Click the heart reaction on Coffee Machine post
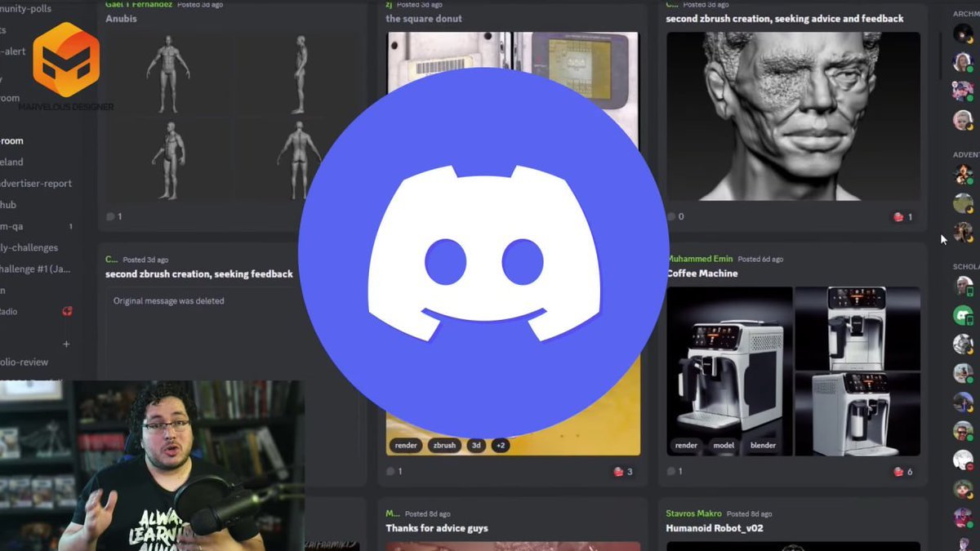 [x=899, y=471]
